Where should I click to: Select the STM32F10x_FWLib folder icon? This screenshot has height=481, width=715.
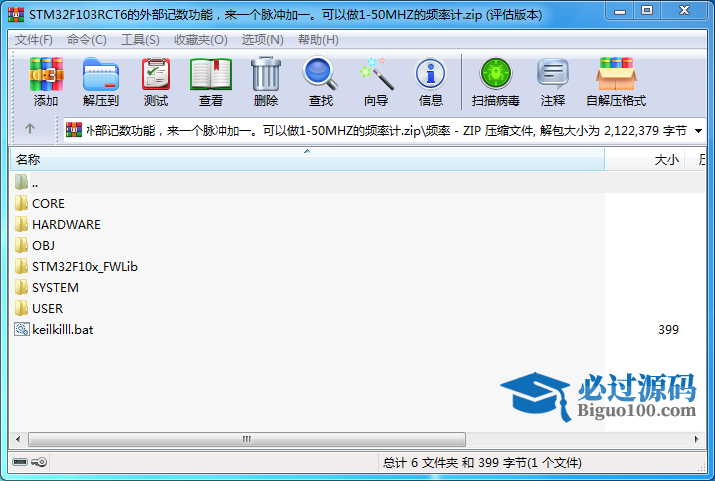pyautogui.click(x=21, y=266)
